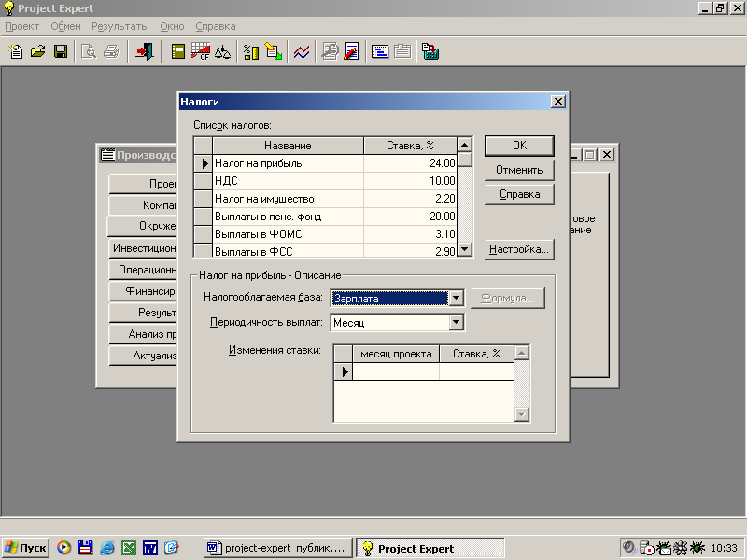Open the balance scales toolbar icon
This screenshot has height=560, width=747.
(x=222, y=51)
